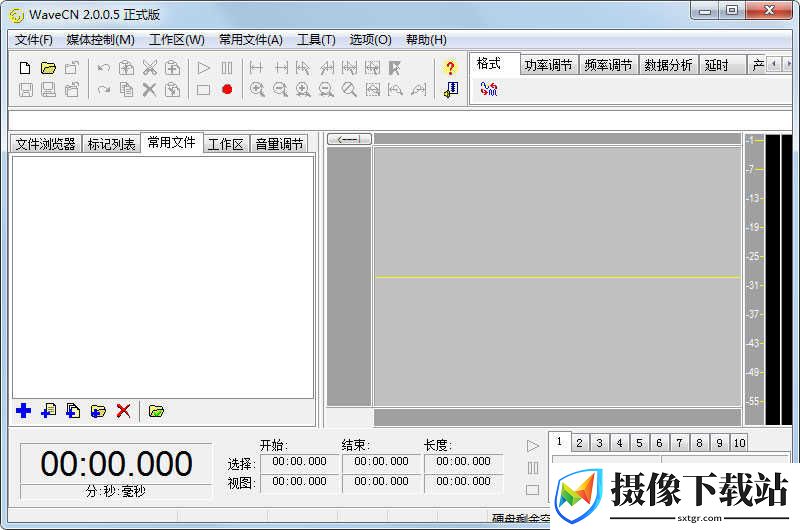Open a file using the yellow folder toolbar icon

click(48, 68)
